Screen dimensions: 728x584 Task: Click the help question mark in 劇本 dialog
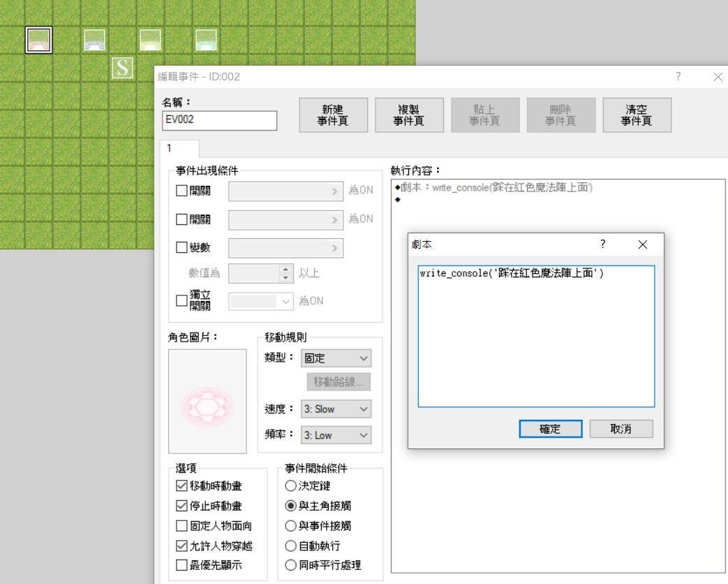tap(602, 244)
